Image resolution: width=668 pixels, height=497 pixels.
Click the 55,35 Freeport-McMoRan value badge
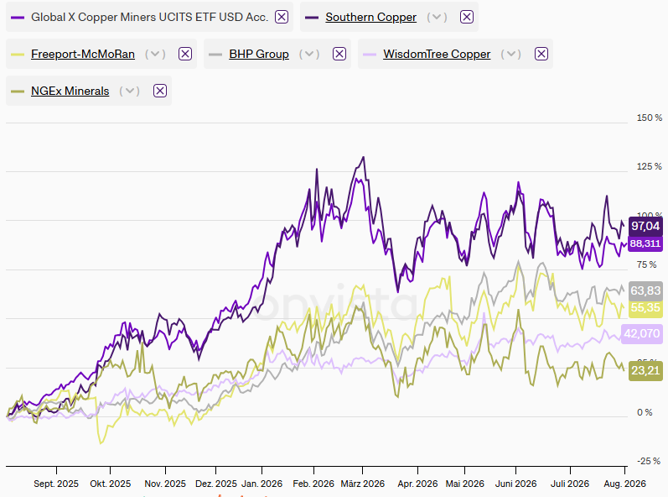click(645, 308)
